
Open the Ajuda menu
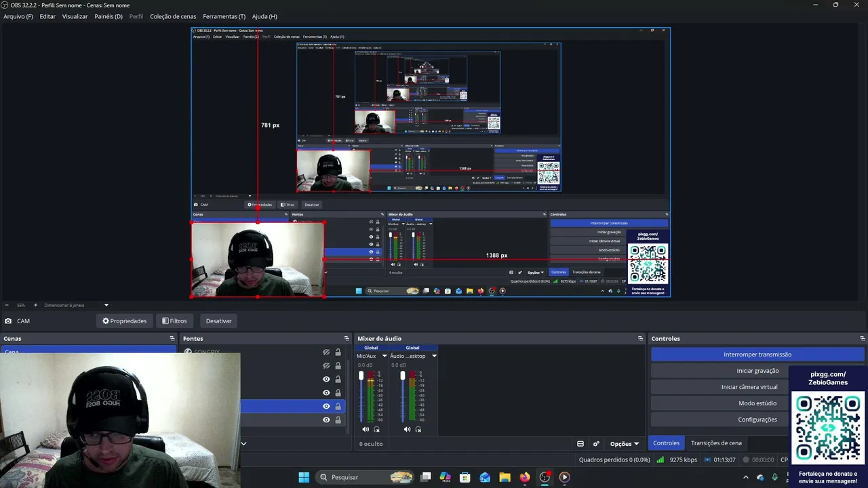[x=264, y=16]
